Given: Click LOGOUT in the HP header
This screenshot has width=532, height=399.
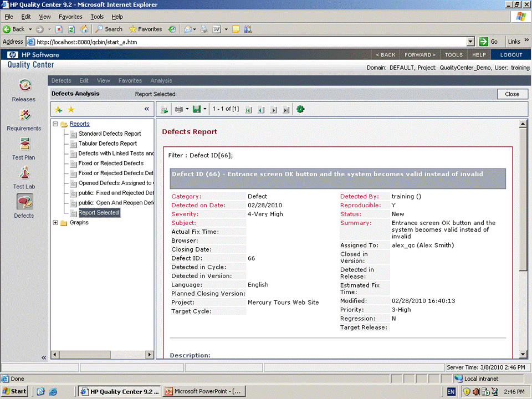Looking at the screenshot, I should coord(511,55).
